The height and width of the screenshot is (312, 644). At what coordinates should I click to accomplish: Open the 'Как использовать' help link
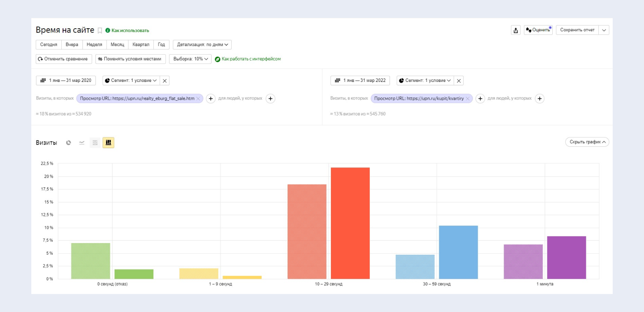130,30
